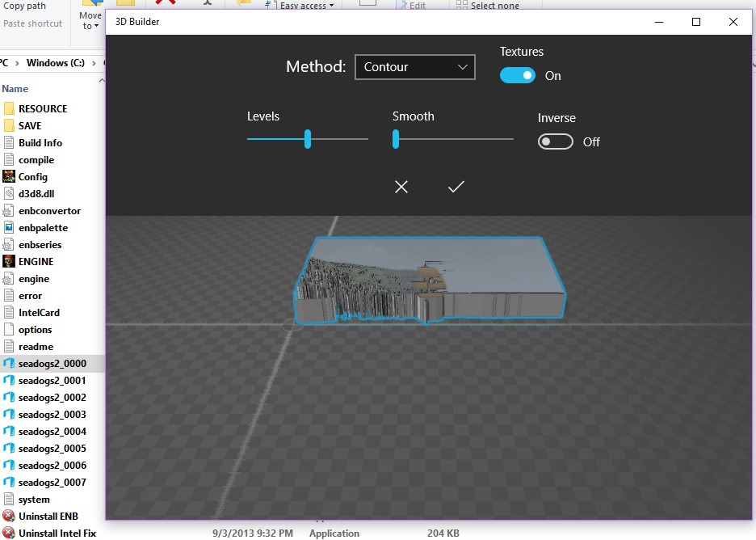
Task: Select the Uninstall ENB icon
Action: [9, 516]
